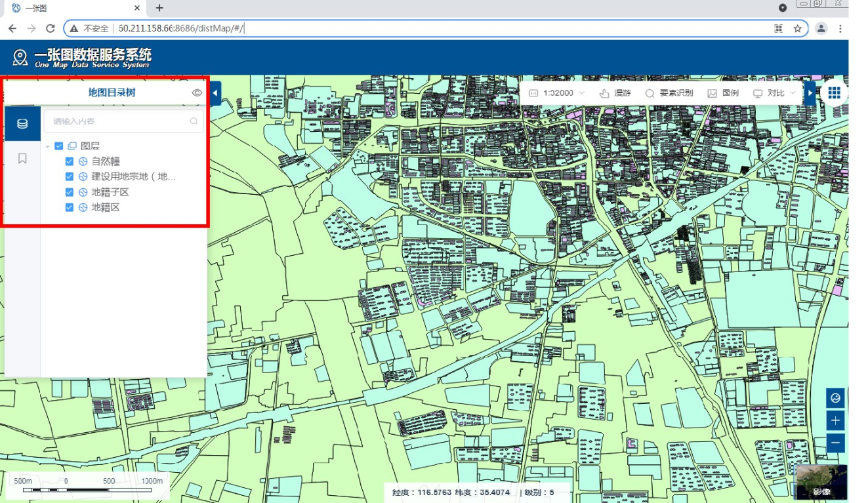Viewport: 868px width, 503px height.
Task: Uncheck the 地籍子区 layer checkbox
Action: [x=70, y=192]
